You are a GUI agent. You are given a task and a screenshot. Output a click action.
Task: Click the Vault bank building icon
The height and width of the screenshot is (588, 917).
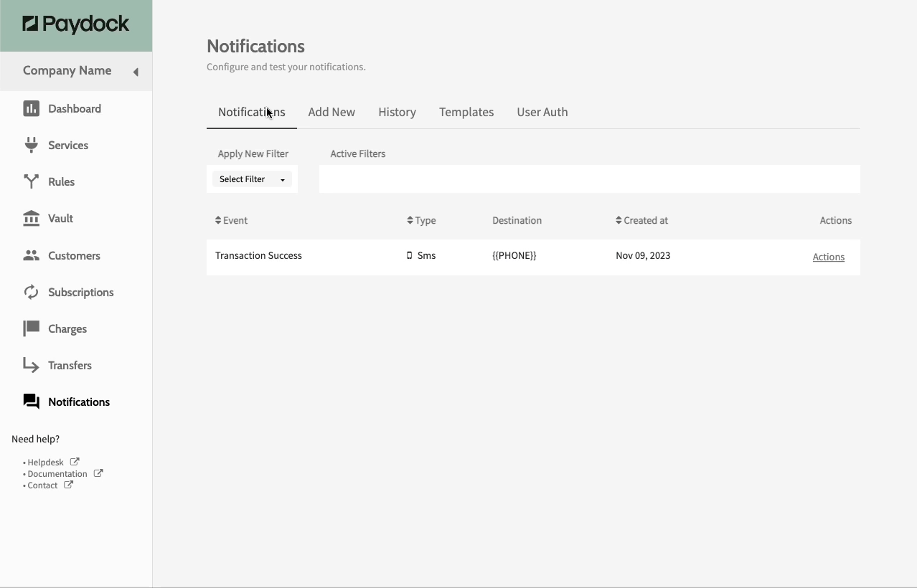[x=31, y=218]
